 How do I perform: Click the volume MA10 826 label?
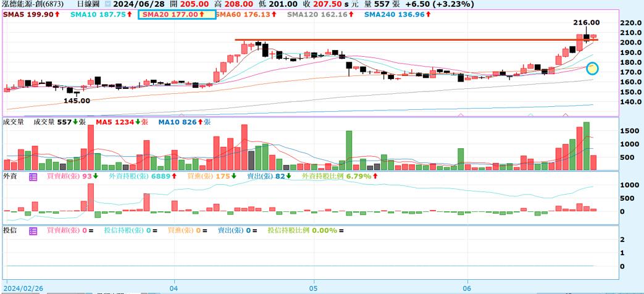tap(183, 122)
